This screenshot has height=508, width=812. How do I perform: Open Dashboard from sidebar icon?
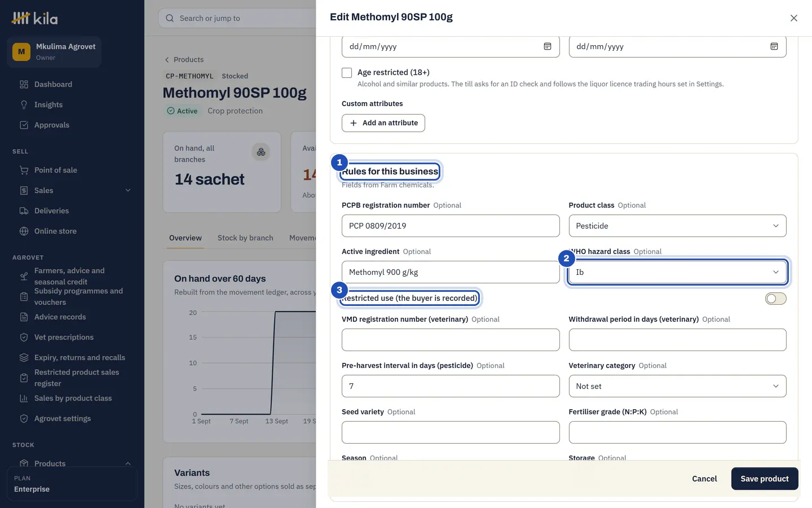(24, 84)
